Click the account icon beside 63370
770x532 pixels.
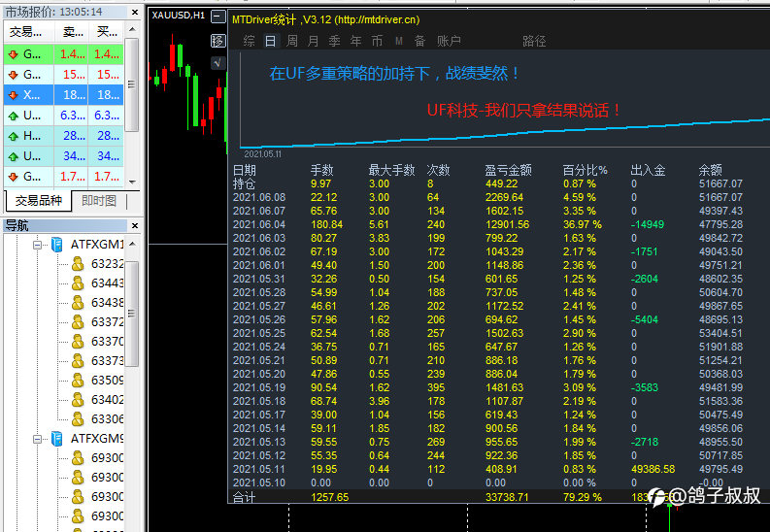point(78,341)
